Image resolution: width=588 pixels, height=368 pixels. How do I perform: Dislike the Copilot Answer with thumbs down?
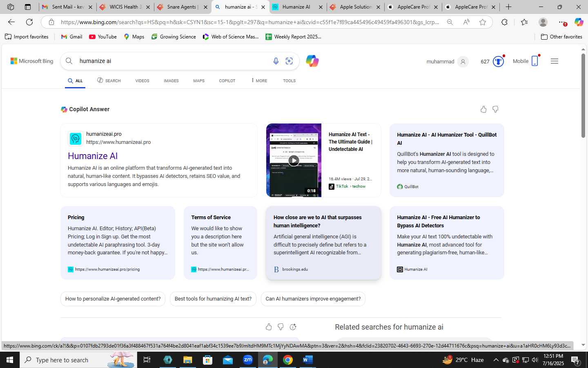495,109
